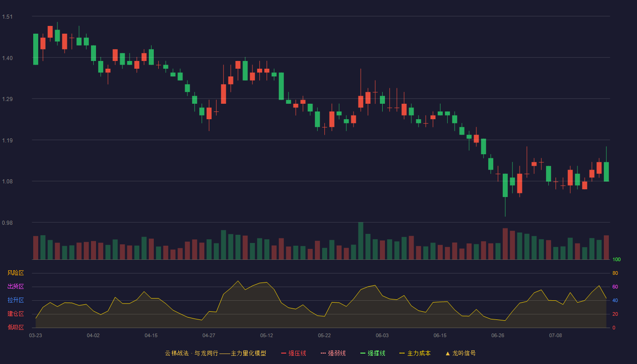Toggle the 主力成本 legend series
The height and width of the screenshot is (364, 637).
pyautogui.click(x=415, y=353)
